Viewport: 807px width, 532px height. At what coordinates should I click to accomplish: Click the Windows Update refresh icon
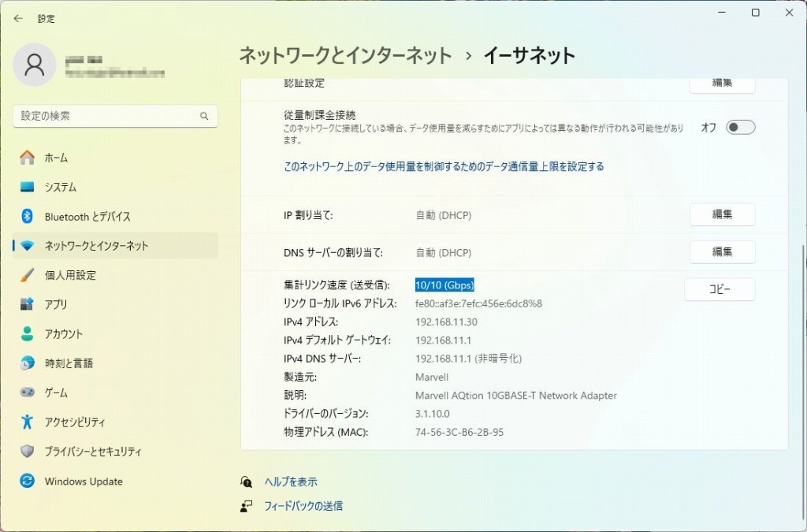28,481
